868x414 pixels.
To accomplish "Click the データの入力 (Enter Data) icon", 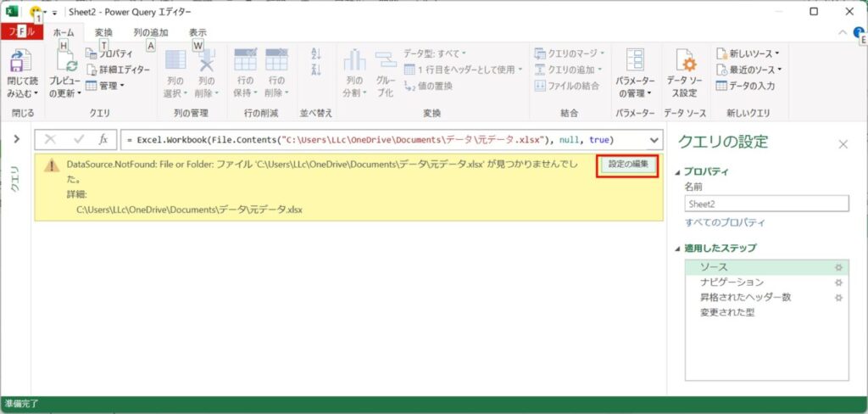I will (722, 86).
